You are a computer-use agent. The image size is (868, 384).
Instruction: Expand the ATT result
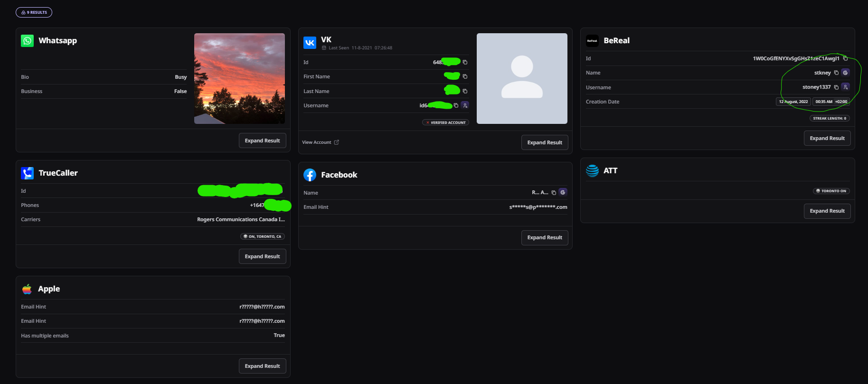coord(827,211)
